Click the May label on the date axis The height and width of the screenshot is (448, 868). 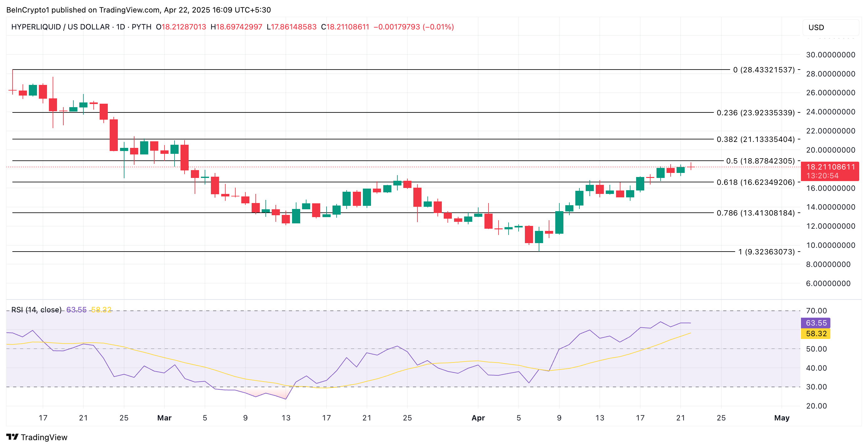(x=782, y=418)
